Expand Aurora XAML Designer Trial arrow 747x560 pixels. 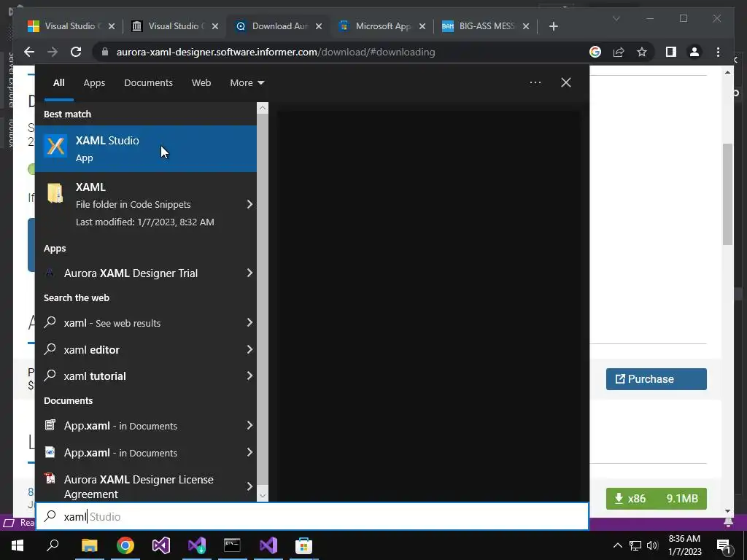pos(249,273)
